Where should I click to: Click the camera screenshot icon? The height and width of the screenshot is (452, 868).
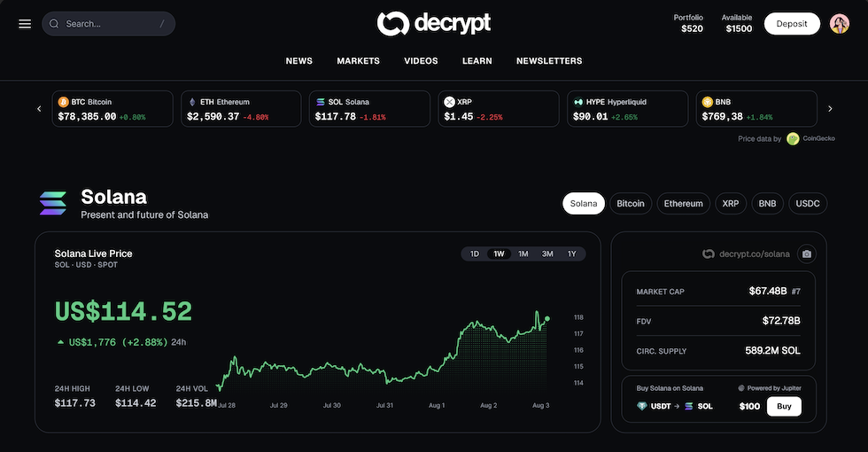click(x=807, y=253)
